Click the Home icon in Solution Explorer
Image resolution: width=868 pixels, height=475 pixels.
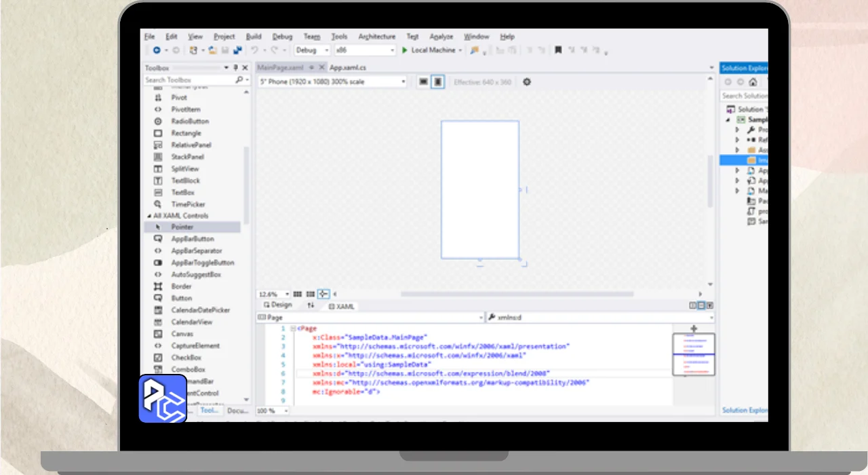tap(753, 82)
